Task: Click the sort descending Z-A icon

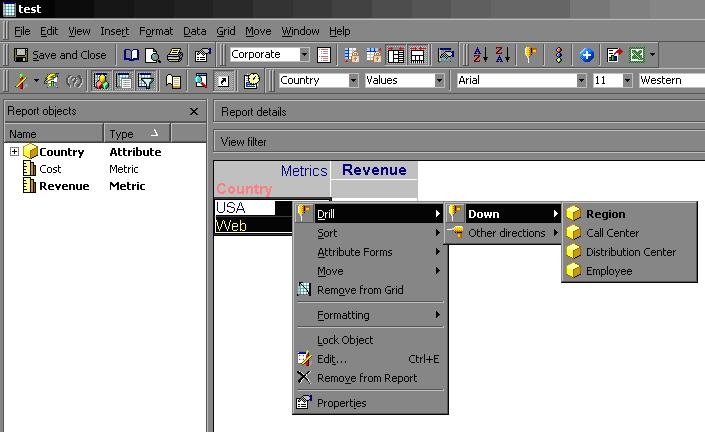Action: pos(502,55)
